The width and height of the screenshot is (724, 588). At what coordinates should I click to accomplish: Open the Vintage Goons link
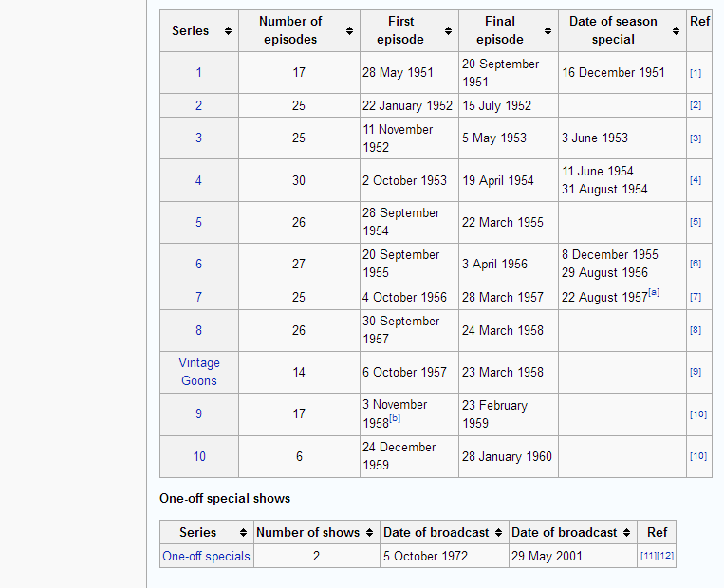pyautogui.click(x=199, y=372)
